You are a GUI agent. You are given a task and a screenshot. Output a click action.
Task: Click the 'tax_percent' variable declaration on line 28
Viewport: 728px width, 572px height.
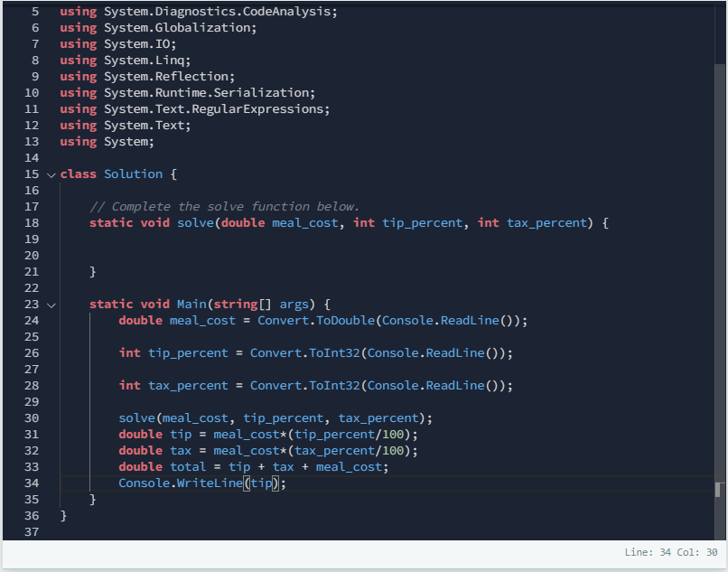[x=188, y=386]
